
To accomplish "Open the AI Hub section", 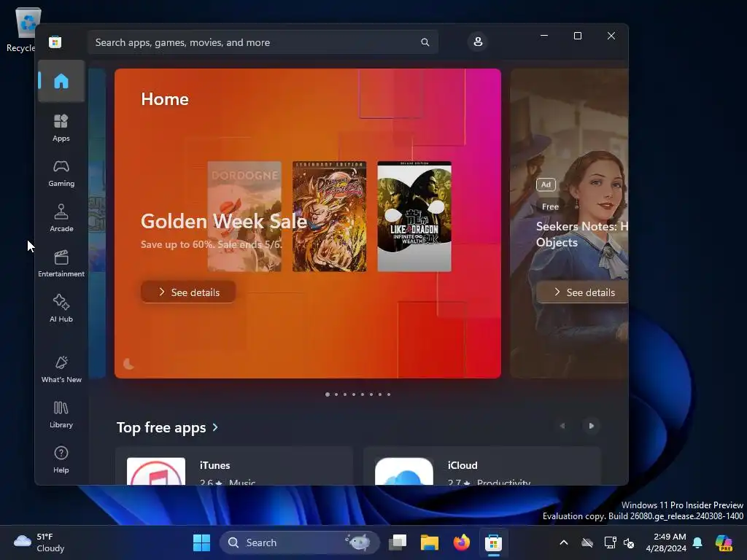I will [x=61, y=308].
